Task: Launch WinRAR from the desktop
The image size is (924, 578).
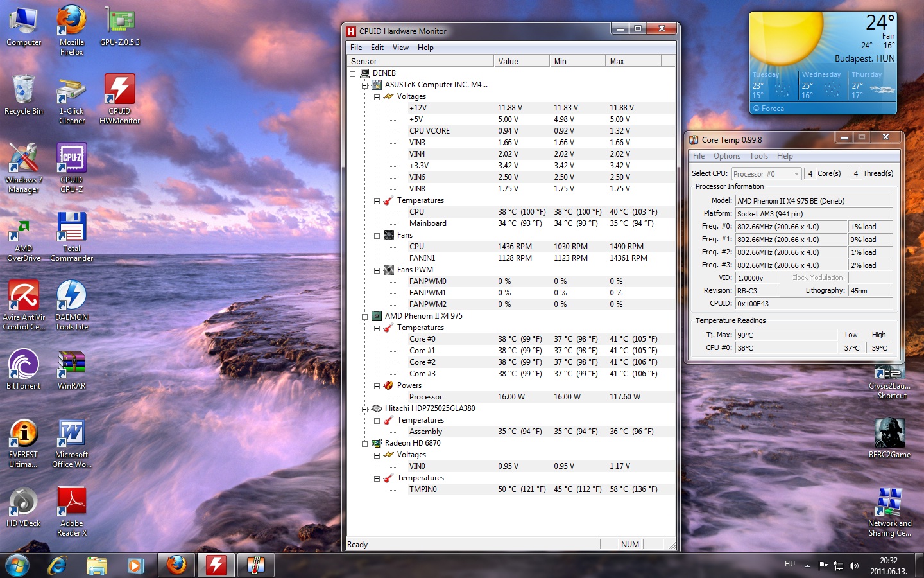Action: point(71,370)
